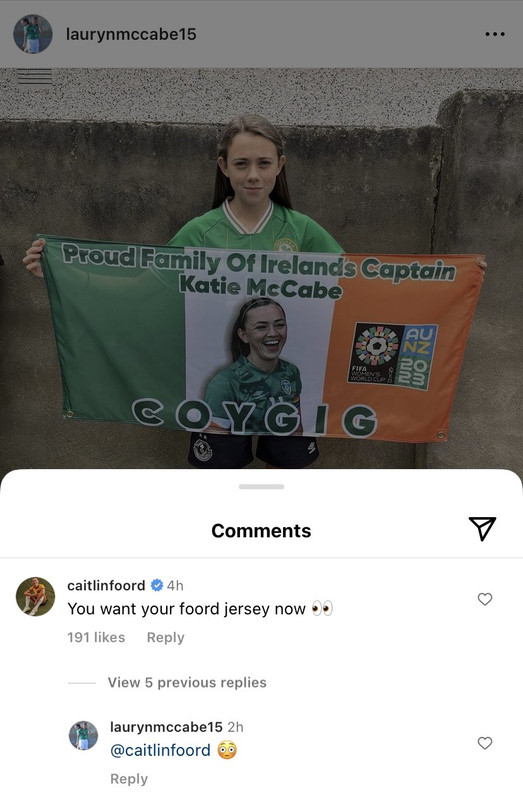This screenshot has height=800, width=523.
Task: Open caitlinfoord username in comments
Action: tap(106, 585)
